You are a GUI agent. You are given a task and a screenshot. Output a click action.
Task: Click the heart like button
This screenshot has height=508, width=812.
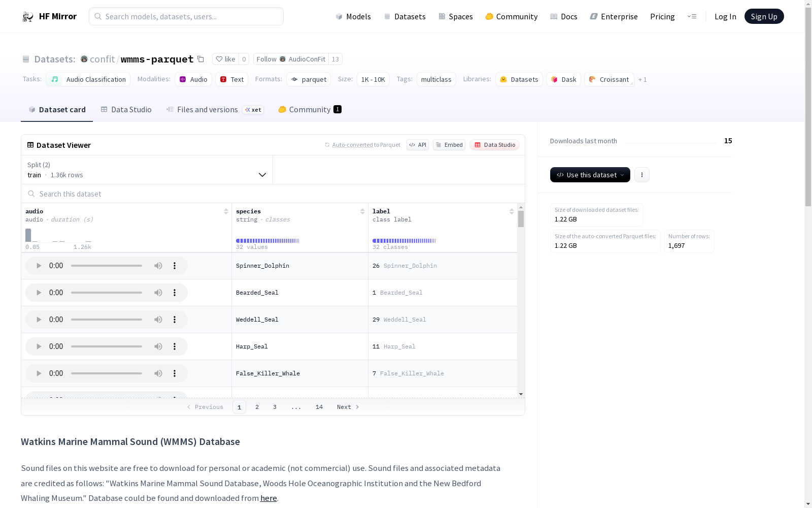225,59
